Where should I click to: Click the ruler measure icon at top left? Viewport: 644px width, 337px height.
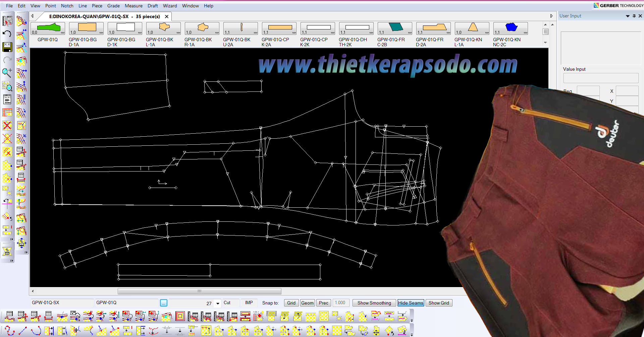tap(7, 20)
